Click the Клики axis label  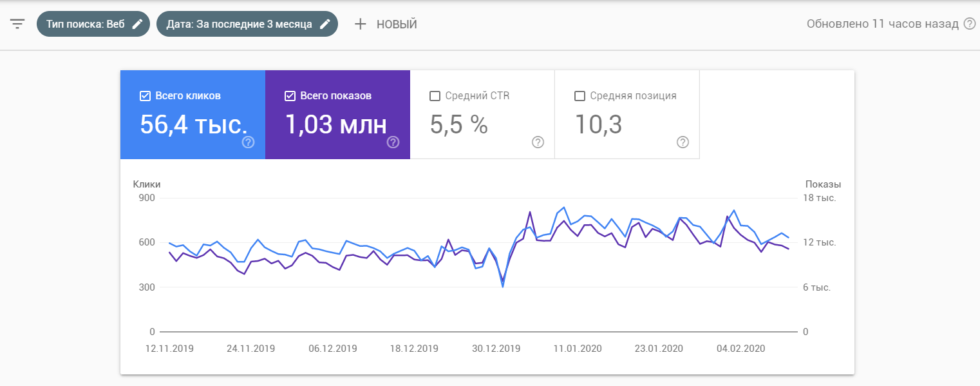[147, 184]
